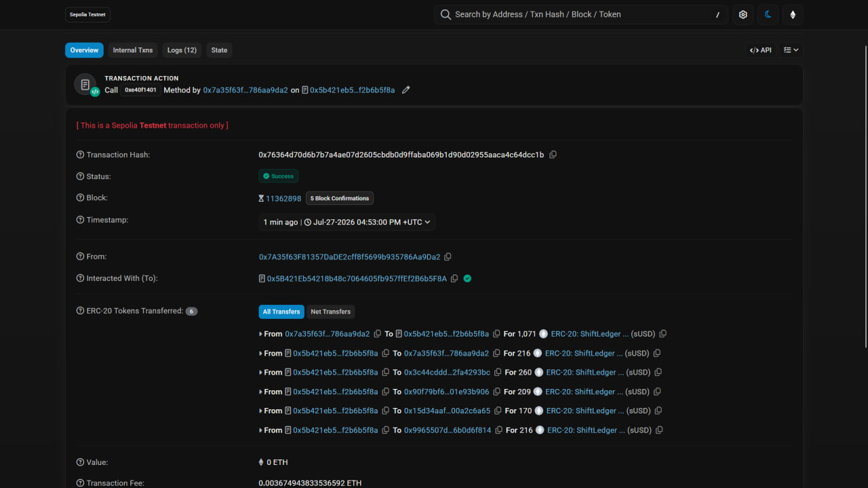Click the Ethereum logo icon in header
The width and height of the screenshot is (868, 488).
click(793, 14)
